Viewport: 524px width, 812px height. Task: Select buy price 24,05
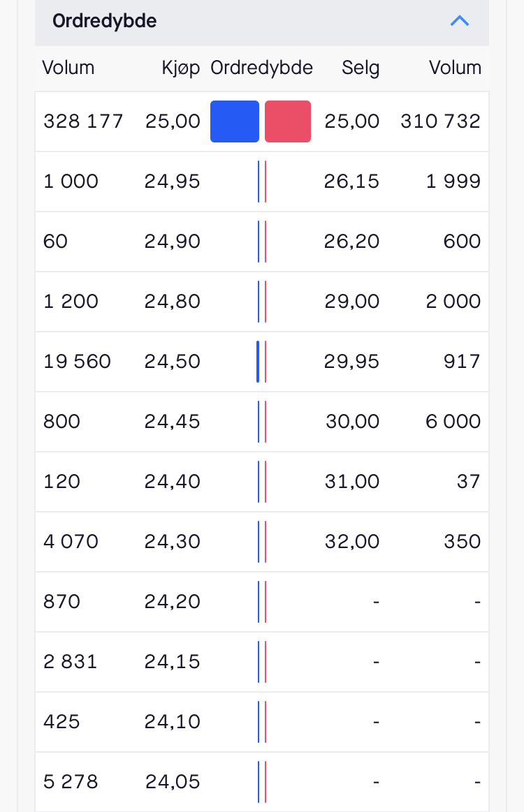coord(173,782)
